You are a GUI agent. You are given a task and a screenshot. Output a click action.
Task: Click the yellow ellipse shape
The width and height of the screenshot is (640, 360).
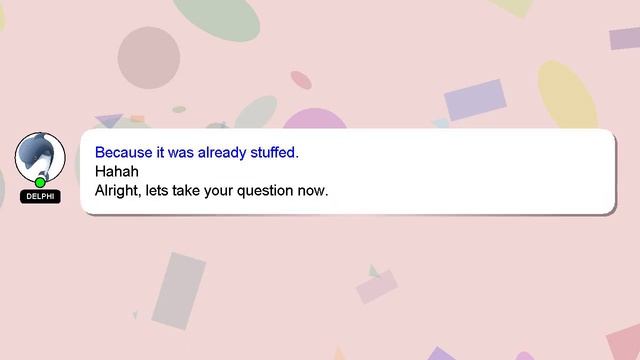(567, 95)
